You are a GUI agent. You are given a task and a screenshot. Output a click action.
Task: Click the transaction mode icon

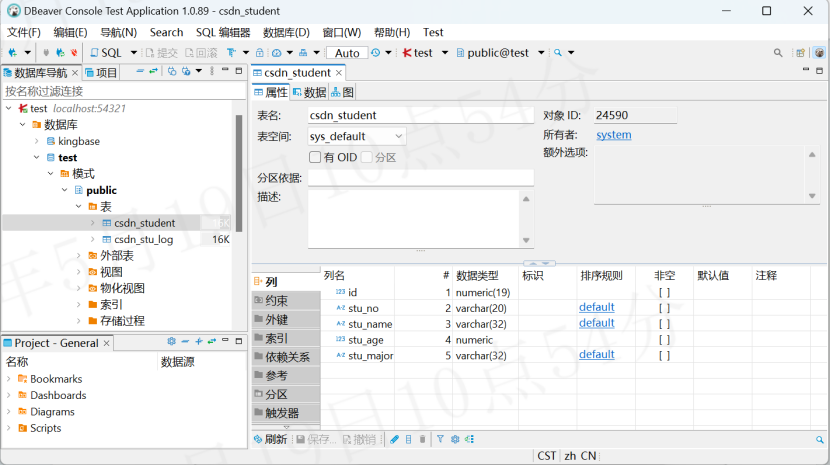point(231,52)
